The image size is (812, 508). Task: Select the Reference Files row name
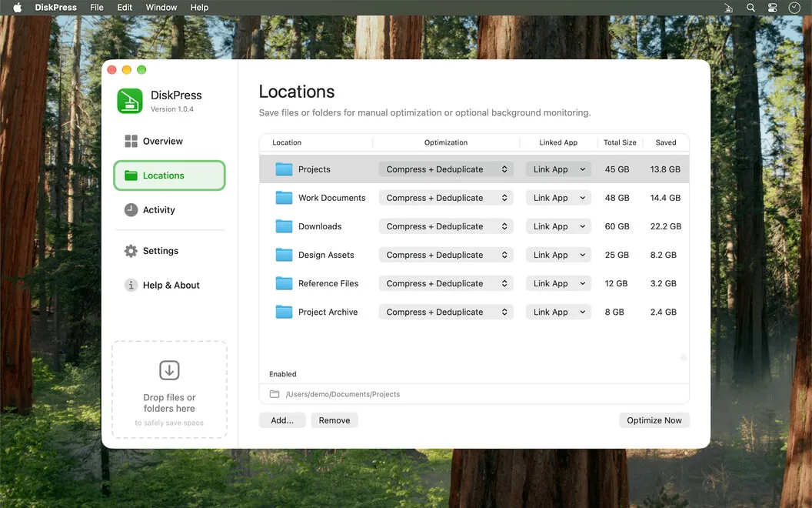click(x=328, y=283)
